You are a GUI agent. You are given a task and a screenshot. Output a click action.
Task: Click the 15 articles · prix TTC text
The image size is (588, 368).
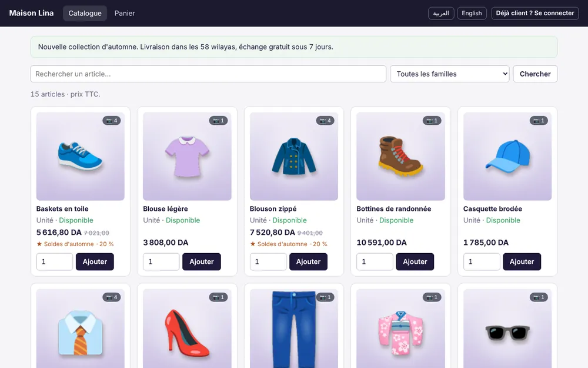tap(65, 94)
